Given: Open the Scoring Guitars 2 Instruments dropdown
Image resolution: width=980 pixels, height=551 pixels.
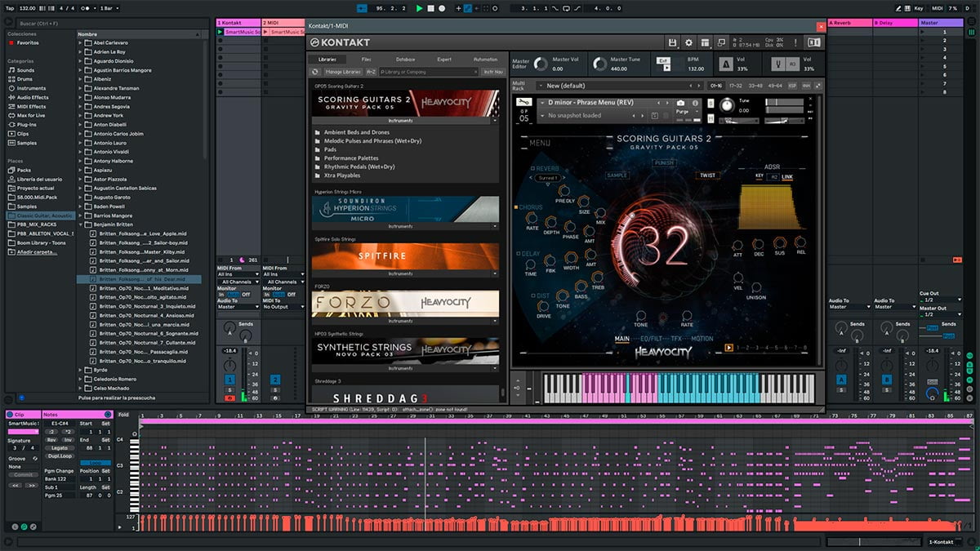Looking at the screenshot, I should coord(495,120).
